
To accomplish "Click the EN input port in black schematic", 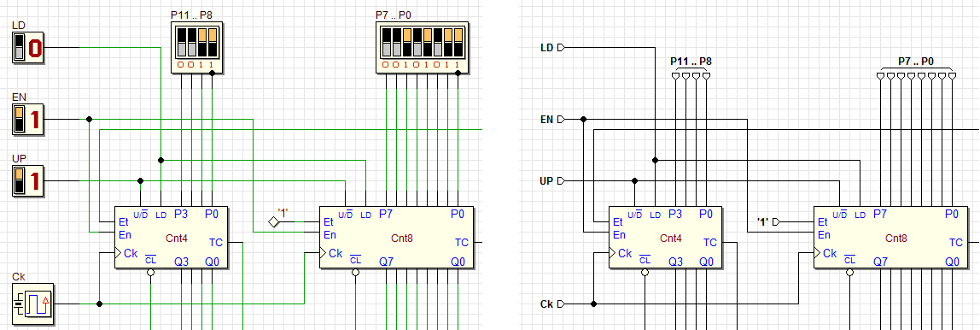I will coord(561,119).
